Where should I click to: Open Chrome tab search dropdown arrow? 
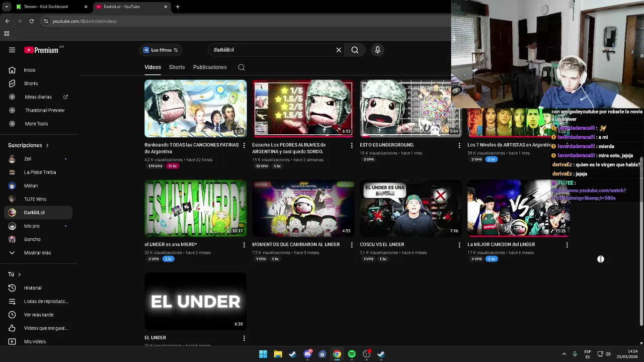click(7, 7)
